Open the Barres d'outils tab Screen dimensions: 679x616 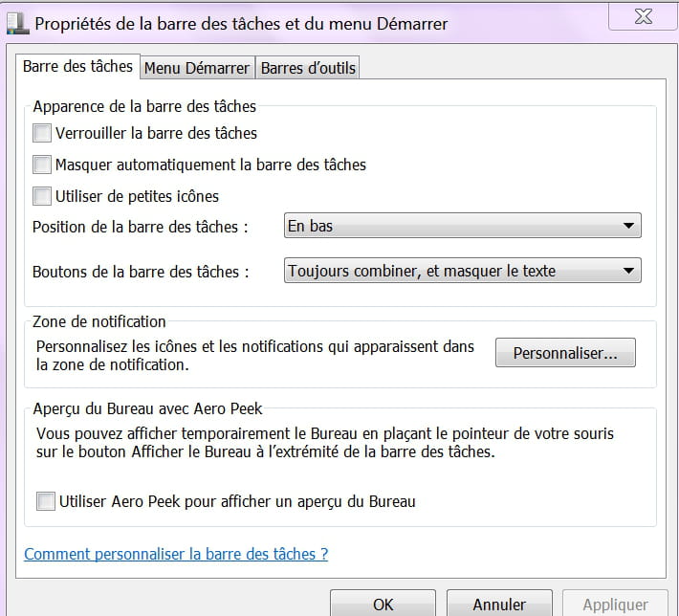[x=307, y=68]
